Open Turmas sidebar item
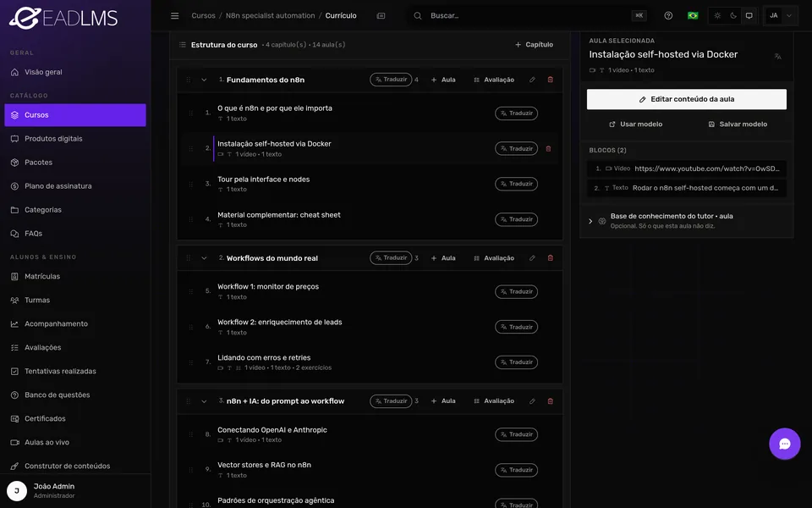 (75, 300)
